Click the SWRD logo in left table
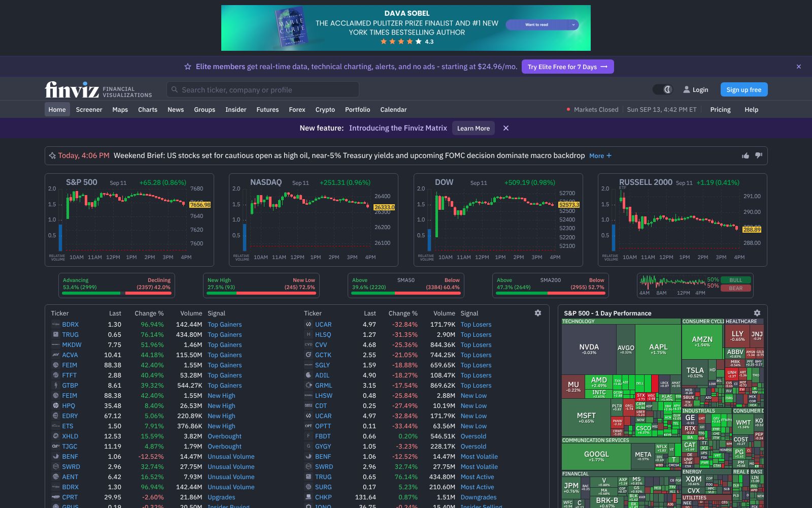Screen dimensions: 812x508 (x=56, y=466)
